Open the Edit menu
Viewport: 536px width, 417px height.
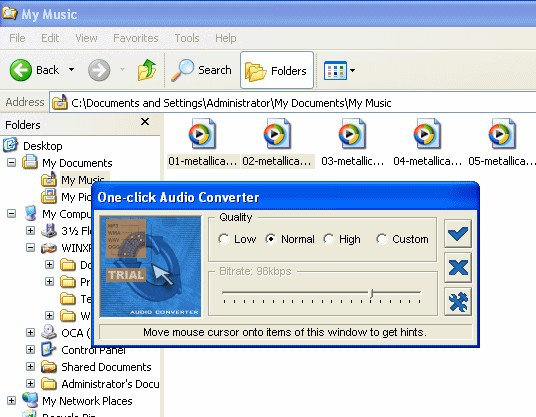50,38
